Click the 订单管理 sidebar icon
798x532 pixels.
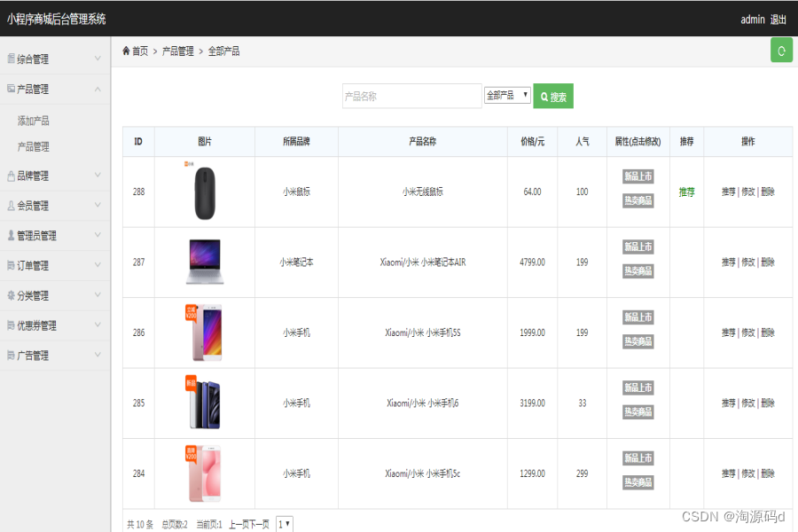(12, 265)
